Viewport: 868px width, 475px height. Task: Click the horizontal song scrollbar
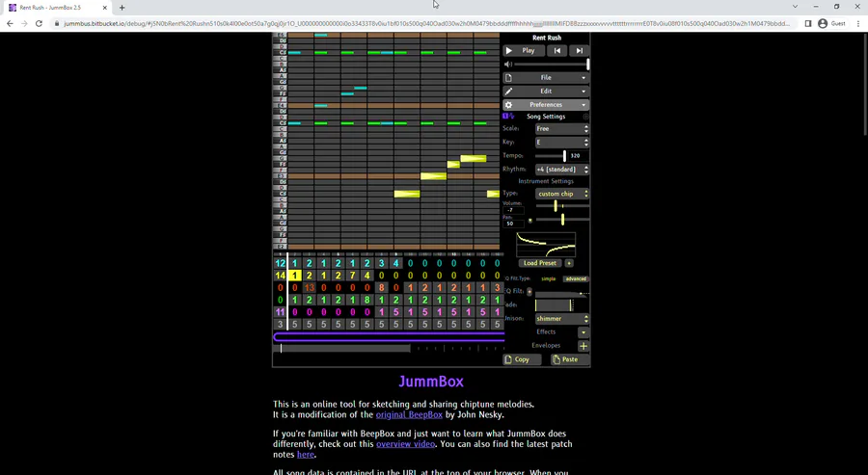point(389,349)
